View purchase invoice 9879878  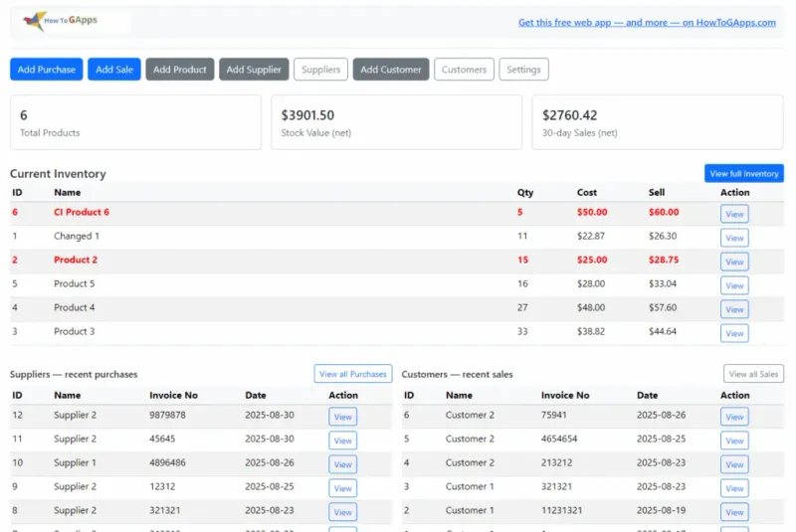click(342, 417)
